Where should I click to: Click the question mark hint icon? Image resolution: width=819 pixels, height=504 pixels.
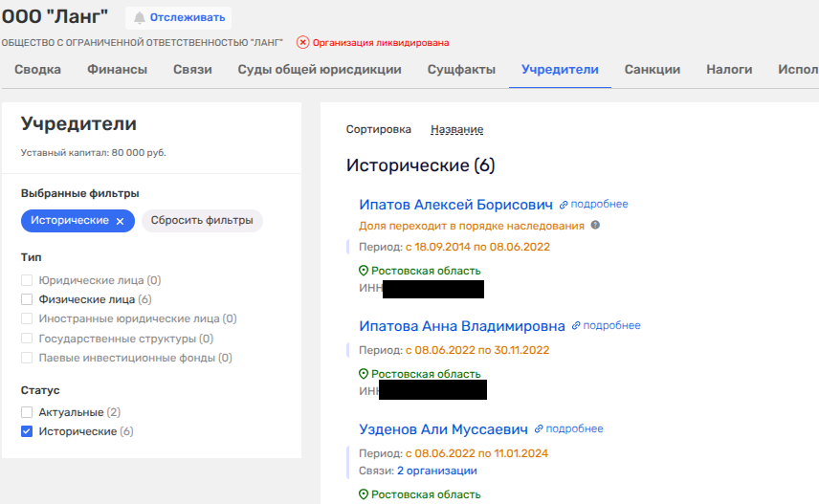click(595, 226)
